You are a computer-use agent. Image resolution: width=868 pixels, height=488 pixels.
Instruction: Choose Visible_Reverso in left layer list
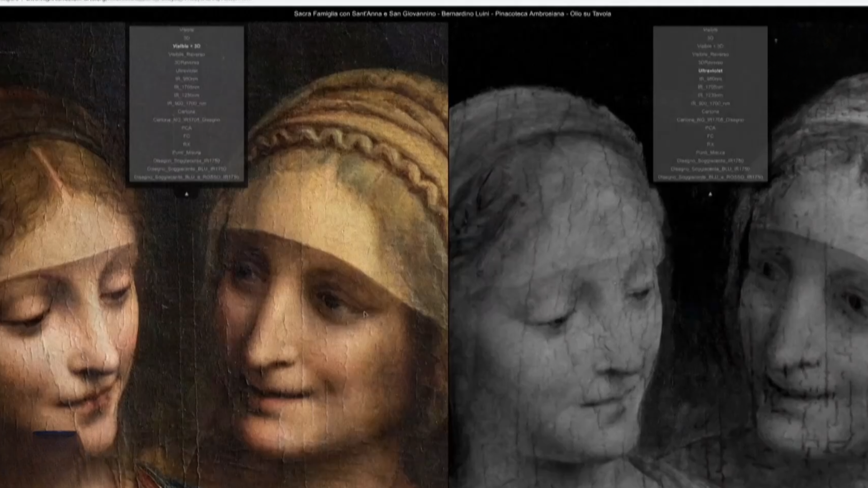pos(186,54)
